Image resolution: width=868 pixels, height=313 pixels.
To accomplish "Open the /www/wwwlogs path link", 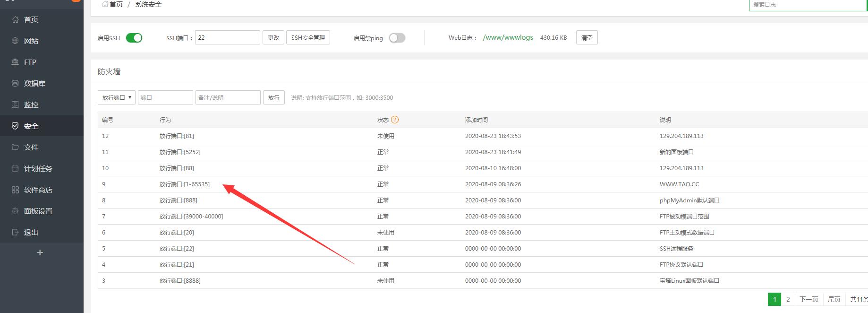I will click(508, 37).
